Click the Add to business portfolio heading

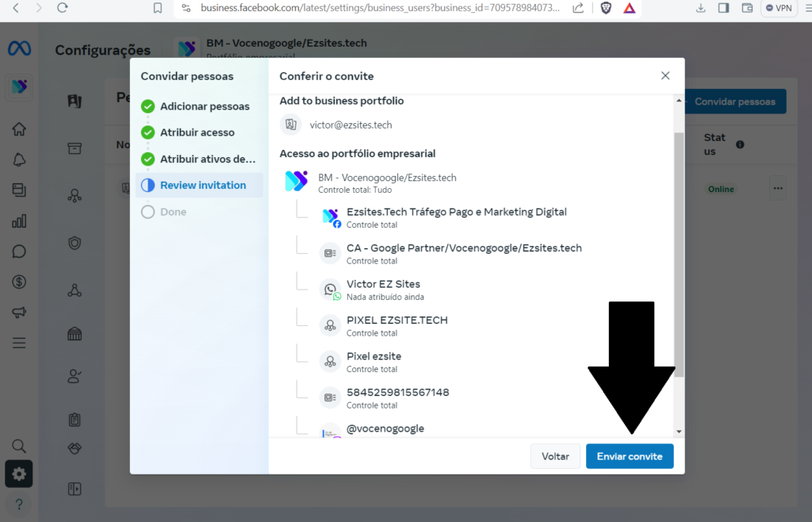[x=342, y=101]
